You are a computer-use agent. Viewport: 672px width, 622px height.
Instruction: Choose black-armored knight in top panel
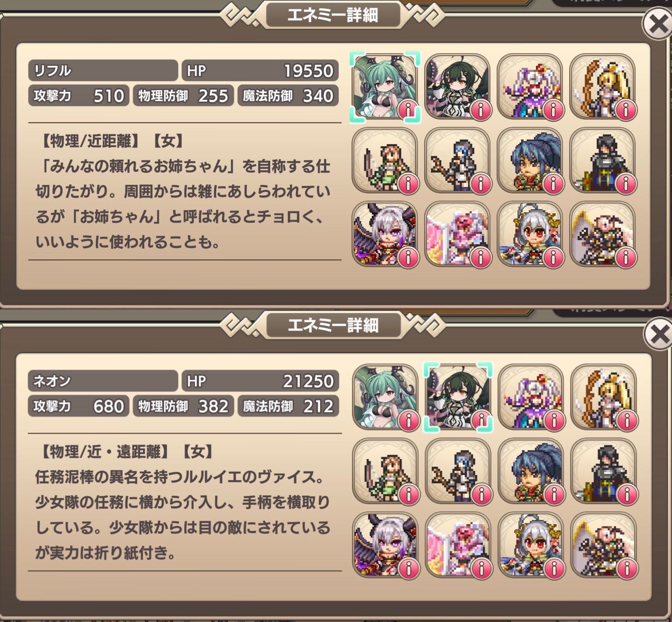pos(602,161)
